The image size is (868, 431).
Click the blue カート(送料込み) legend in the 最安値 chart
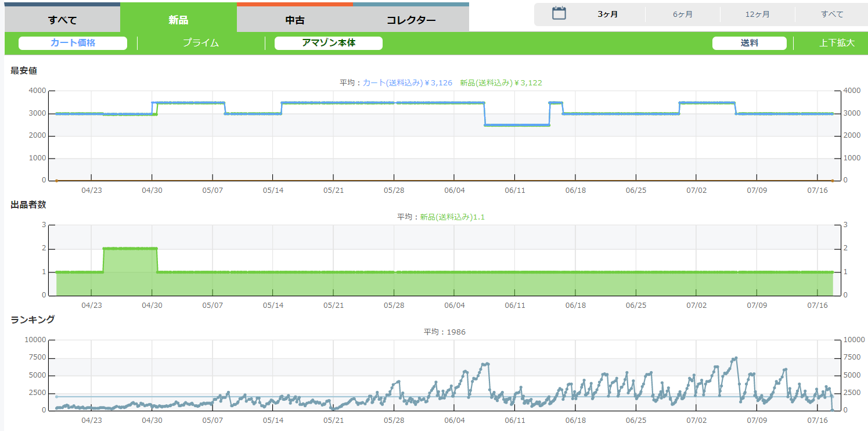pyautogui.click(x=407, y=83)
